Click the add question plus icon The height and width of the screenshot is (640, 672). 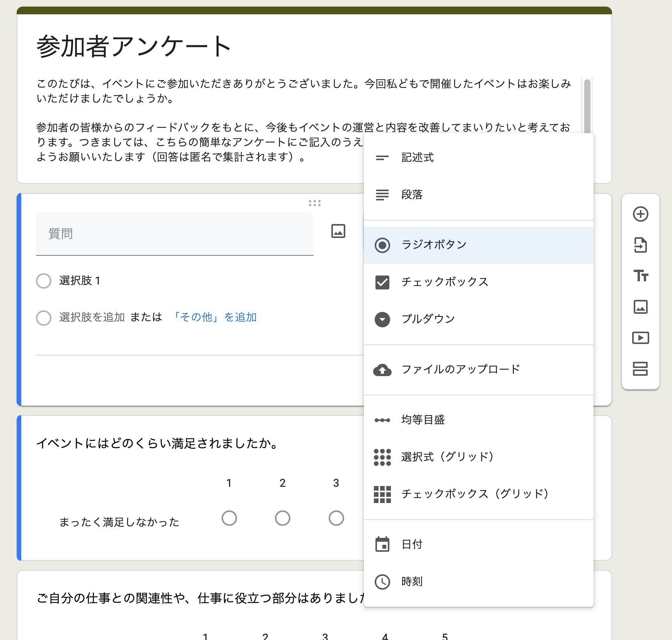coord(640,214)
